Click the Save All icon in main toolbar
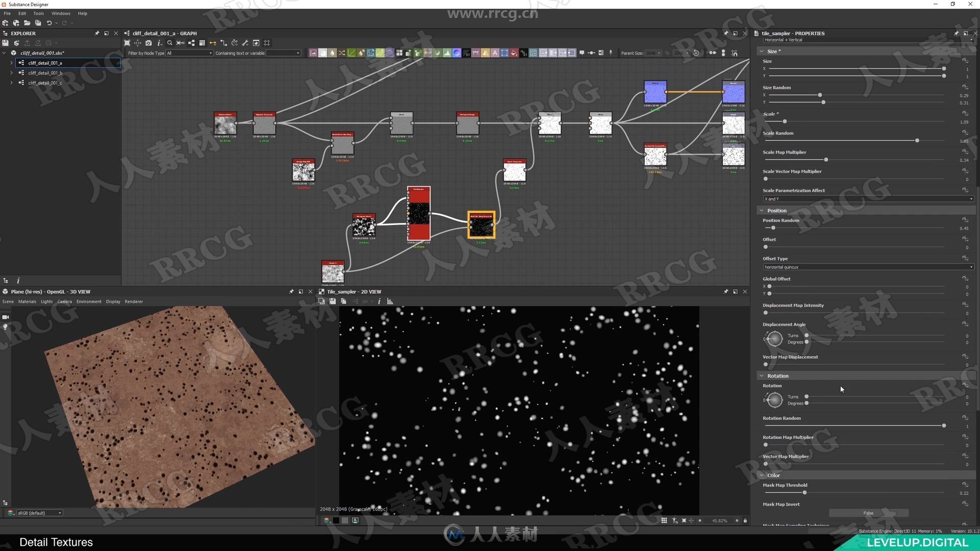 [38, 23]
